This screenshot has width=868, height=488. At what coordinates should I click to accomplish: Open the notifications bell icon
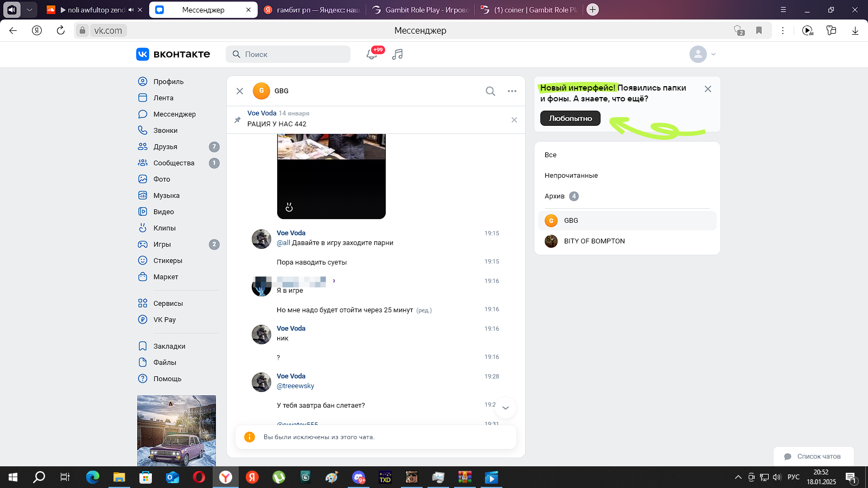click(x=372, y=54)
